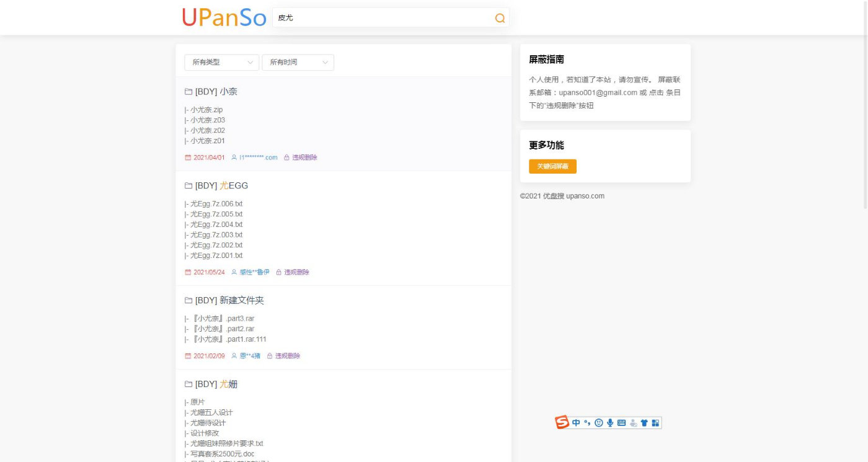
Task: Click the ©2021 优盘搜 upanso.com footer text
Action: pyautogui.click(x=562, y=196)
